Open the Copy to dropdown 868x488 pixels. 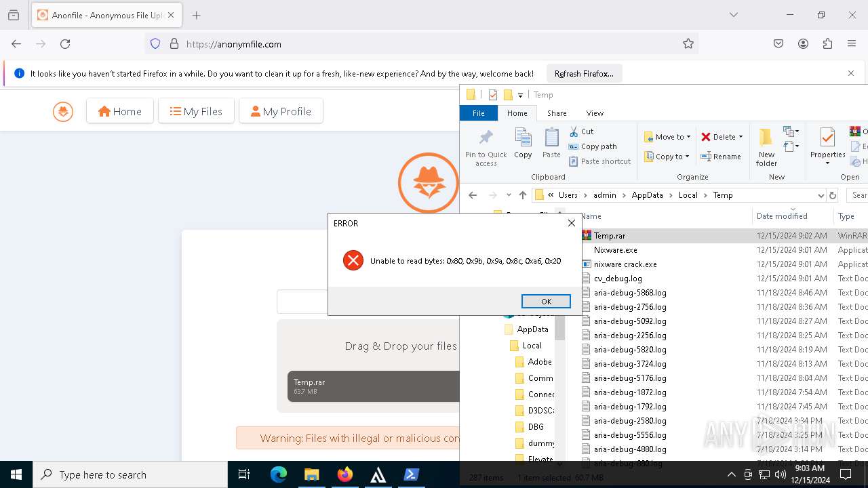(x=667, y=157)
